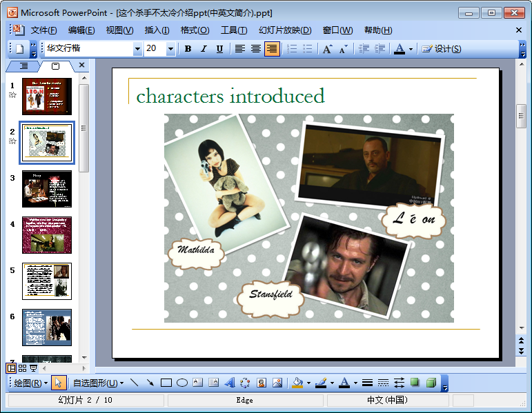Switch to Normal view
Screen dimensions: 532x413
11,368
